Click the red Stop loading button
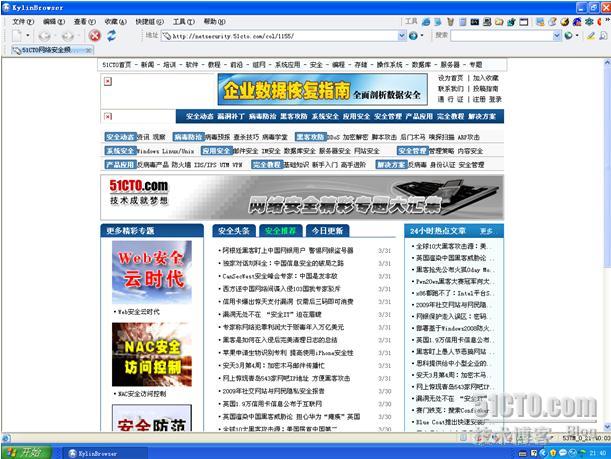Screen dimensions: 611x459 95,36
